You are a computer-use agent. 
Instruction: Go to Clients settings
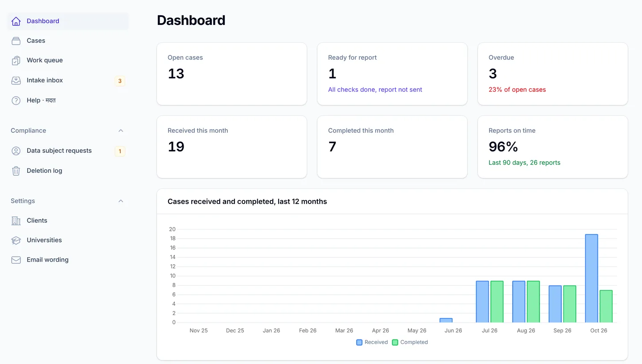click(68, 221)
